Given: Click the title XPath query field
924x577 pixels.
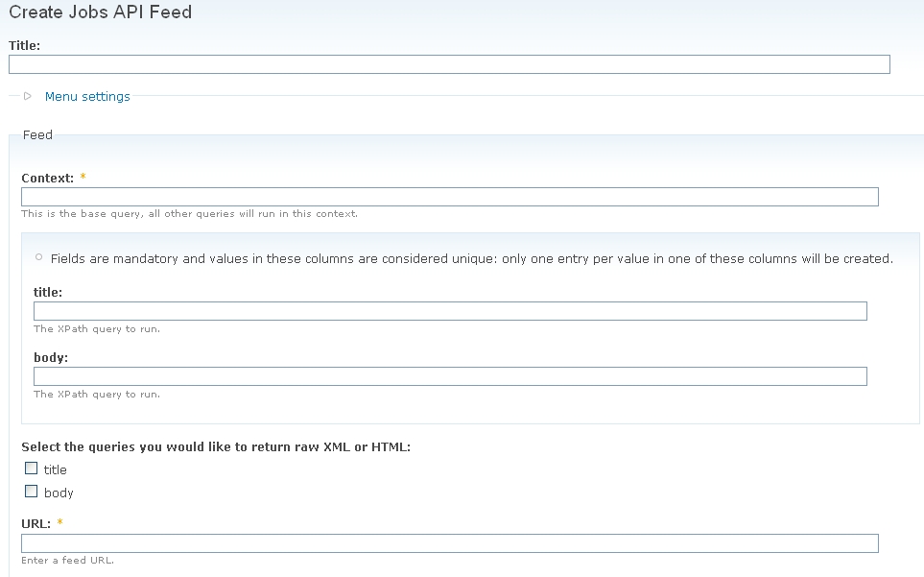Looking at the screenshot, I should tap(449, 310).
